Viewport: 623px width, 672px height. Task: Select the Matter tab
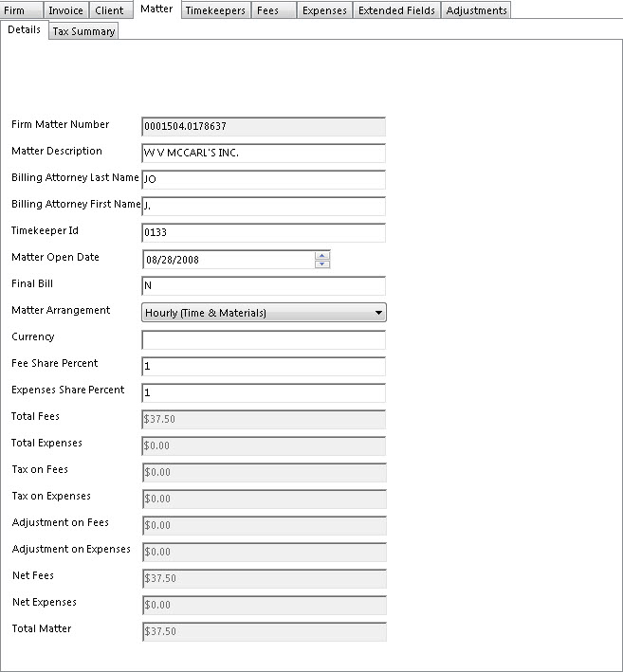156,9
